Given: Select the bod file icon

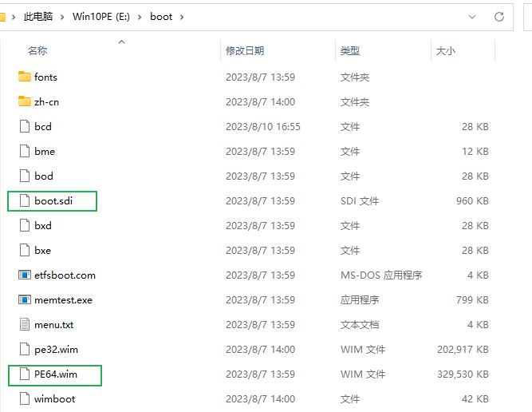Looking at the screenshot, I should pyautogui.click(x=25, y=176).
